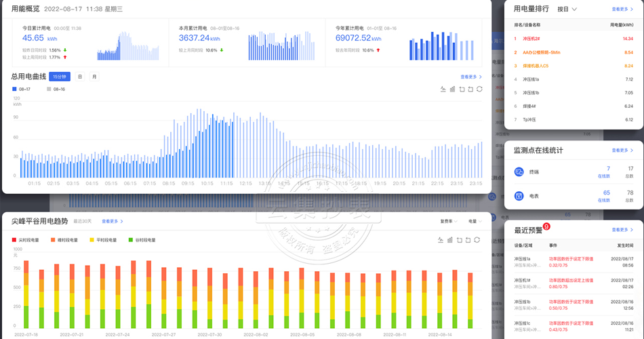Viewport: 644px width, 339px height.
Task: Toggle the 08-16 legend series
Action: (55, 89)
